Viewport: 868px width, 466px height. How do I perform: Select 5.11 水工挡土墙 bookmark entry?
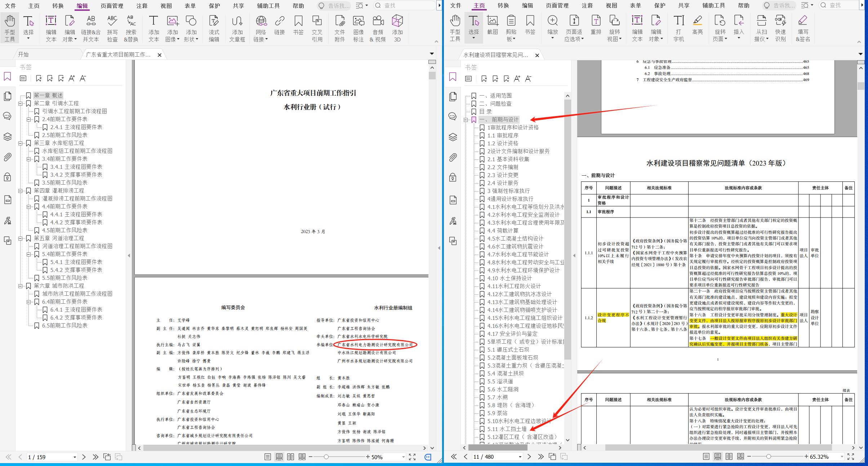[x=507, y=429]
